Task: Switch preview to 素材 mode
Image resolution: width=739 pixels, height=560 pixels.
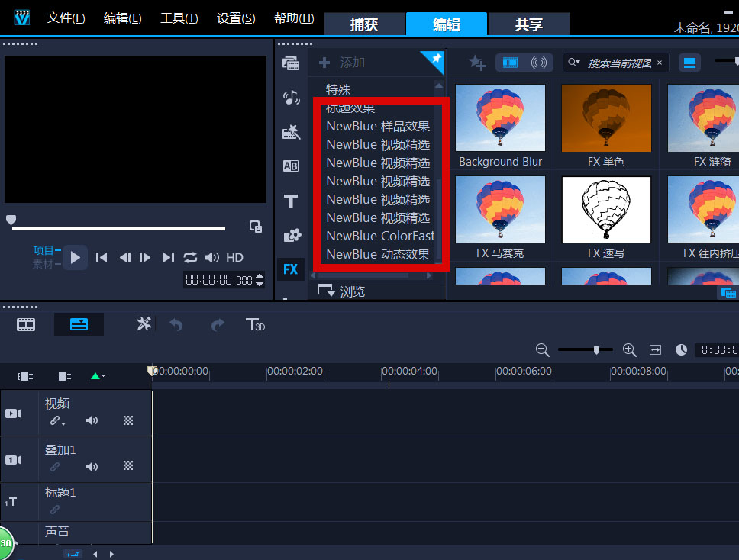Action: 43,264
